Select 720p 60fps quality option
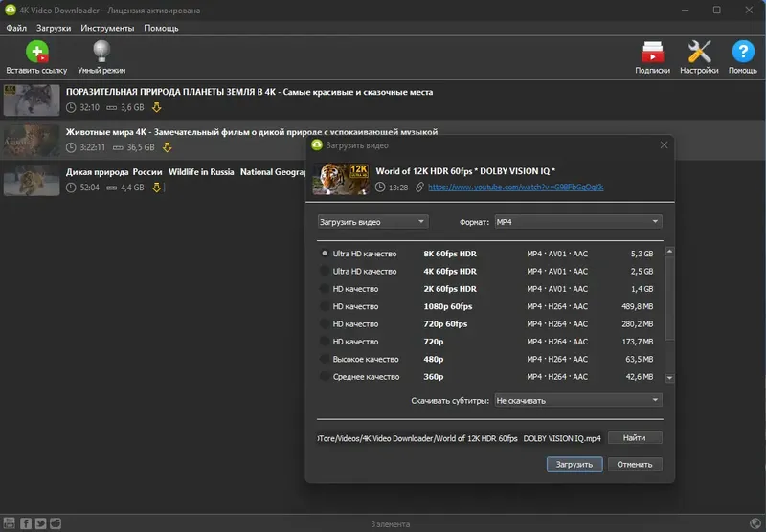This screenshot has width=766, height=532. point(325,323)
